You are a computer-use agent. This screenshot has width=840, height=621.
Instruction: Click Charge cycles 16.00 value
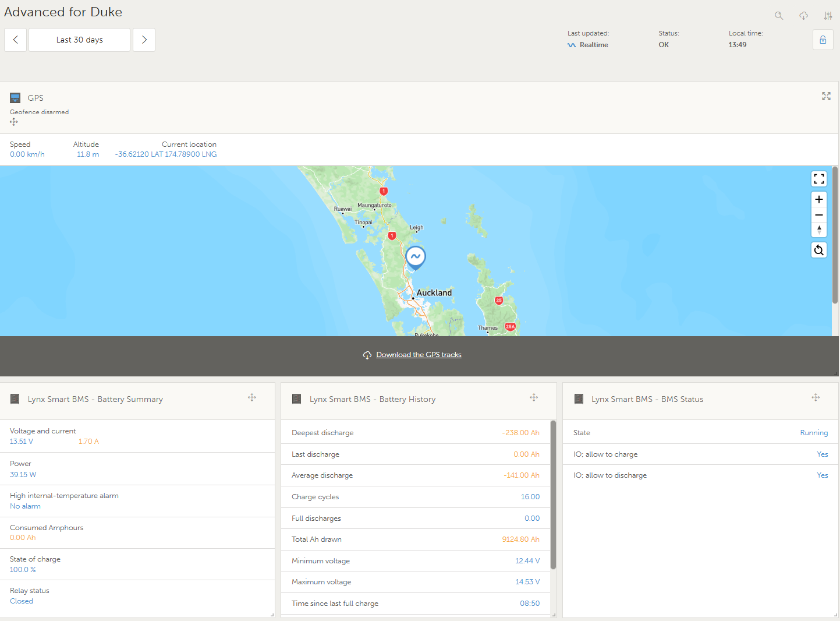pos(530,497)
